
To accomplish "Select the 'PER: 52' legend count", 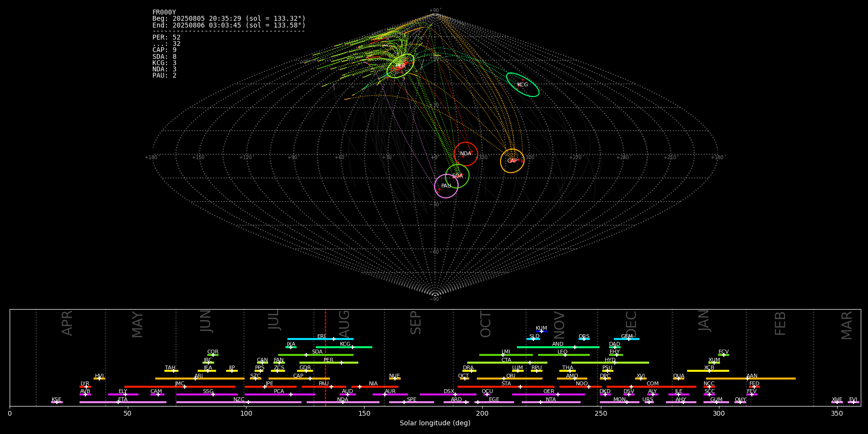I will (166, 37).
